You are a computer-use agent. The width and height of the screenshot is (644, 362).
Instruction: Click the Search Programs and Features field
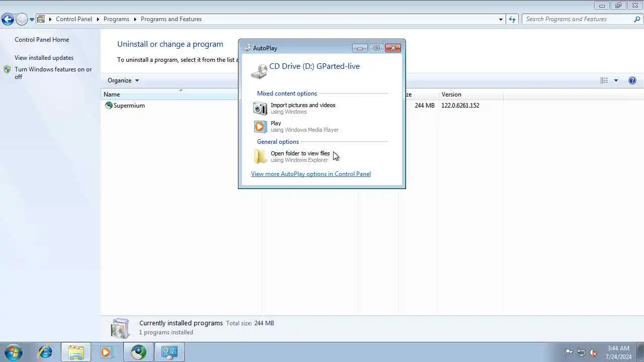[577, 19]
